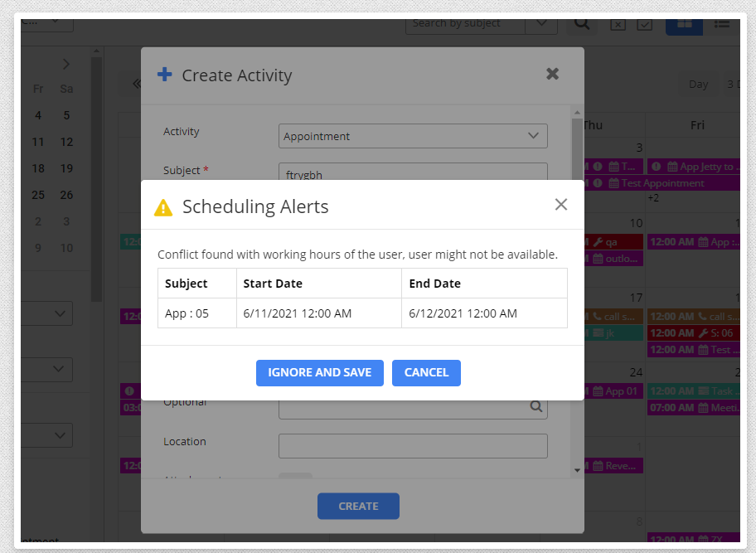Switch to the list view
756x553 pixels.
(721, 23)
